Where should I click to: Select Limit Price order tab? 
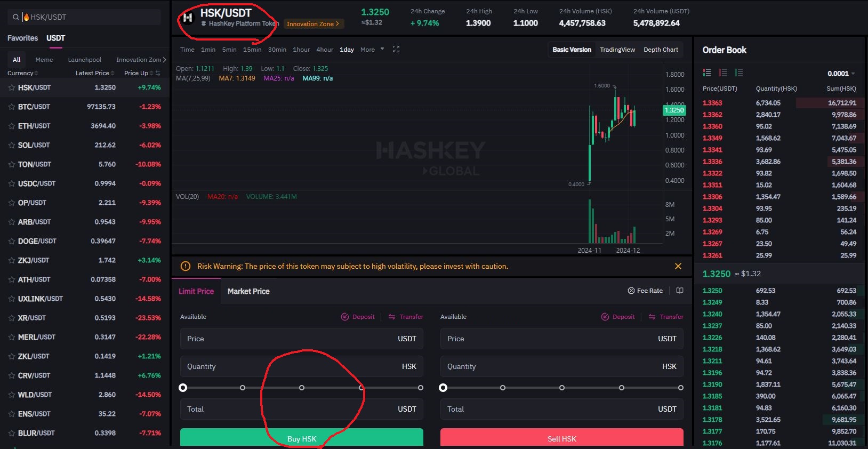tap(196, 291)
